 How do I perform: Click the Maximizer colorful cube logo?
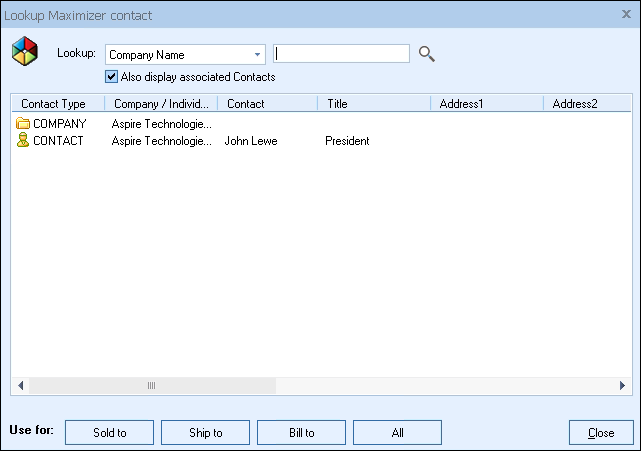click(x=25, y=54)
